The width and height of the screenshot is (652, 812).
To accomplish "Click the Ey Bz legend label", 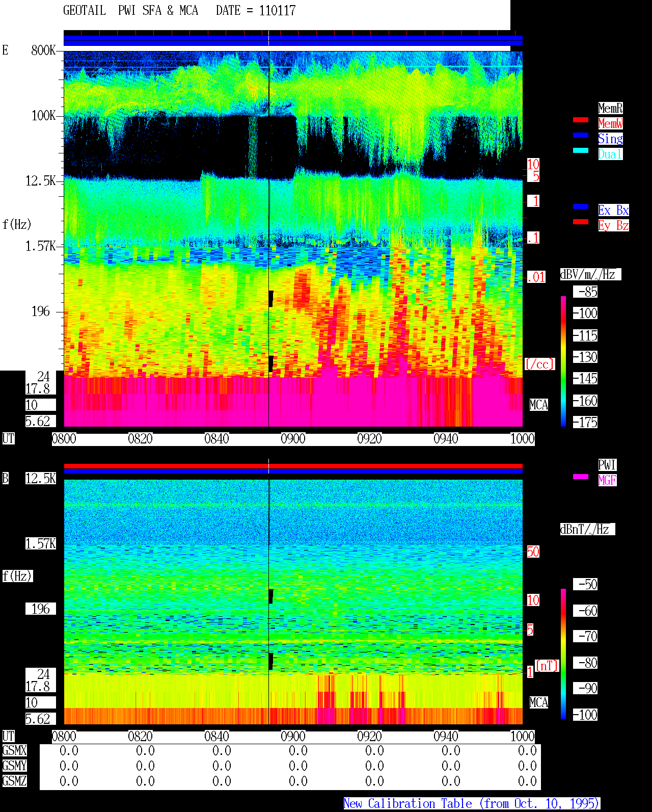I will click(x=613, y=225).
